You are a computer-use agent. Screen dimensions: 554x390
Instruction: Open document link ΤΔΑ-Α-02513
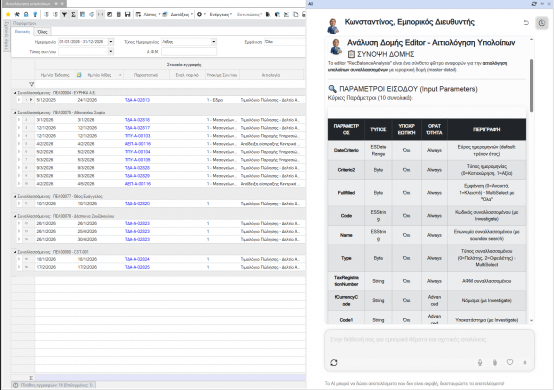coord(137,100)
